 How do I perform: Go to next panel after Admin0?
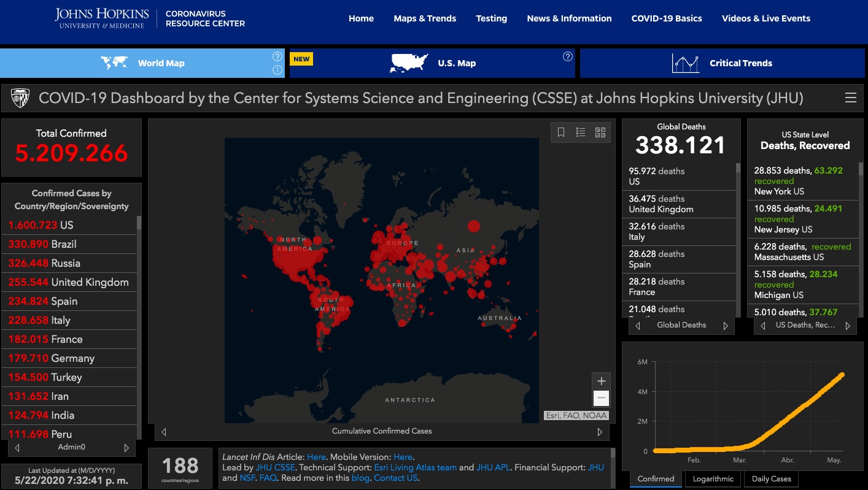(x=126, y=448)
